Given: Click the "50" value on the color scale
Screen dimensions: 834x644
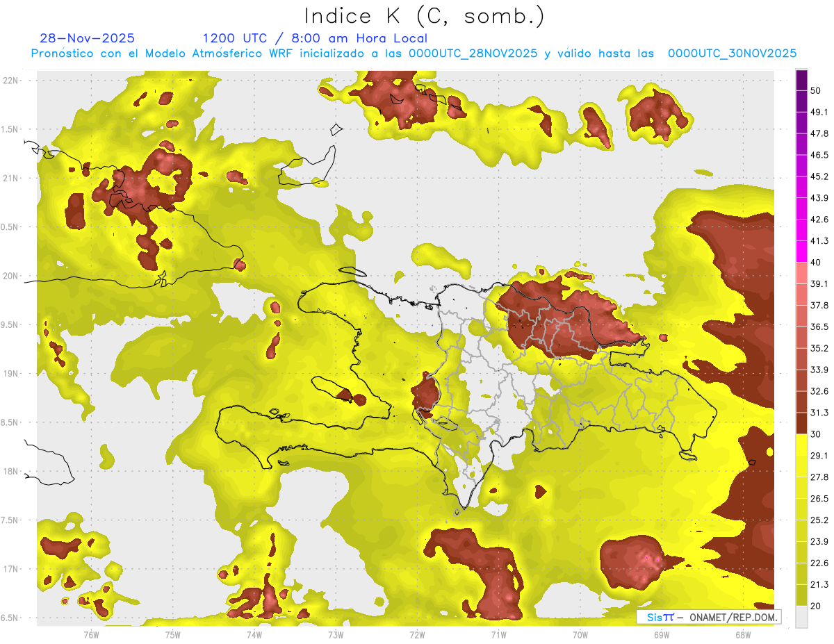Looking at the screenshot, I should tap(816, 90).
